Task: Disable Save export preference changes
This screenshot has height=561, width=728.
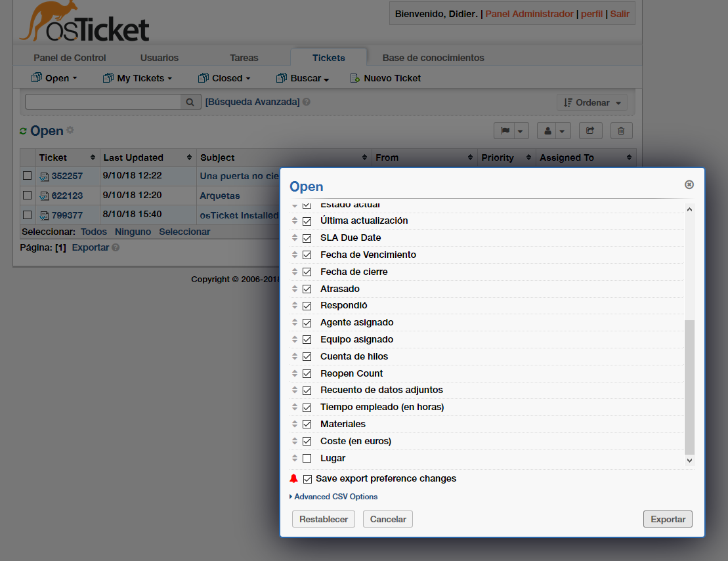Action: [307, 478]
